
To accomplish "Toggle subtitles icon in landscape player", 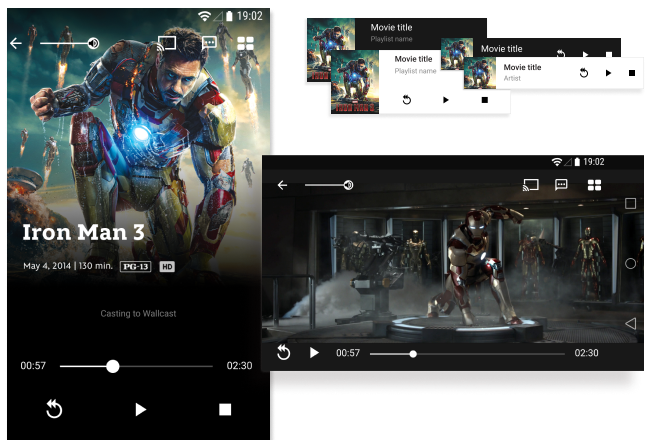I will tap(562, 185).
